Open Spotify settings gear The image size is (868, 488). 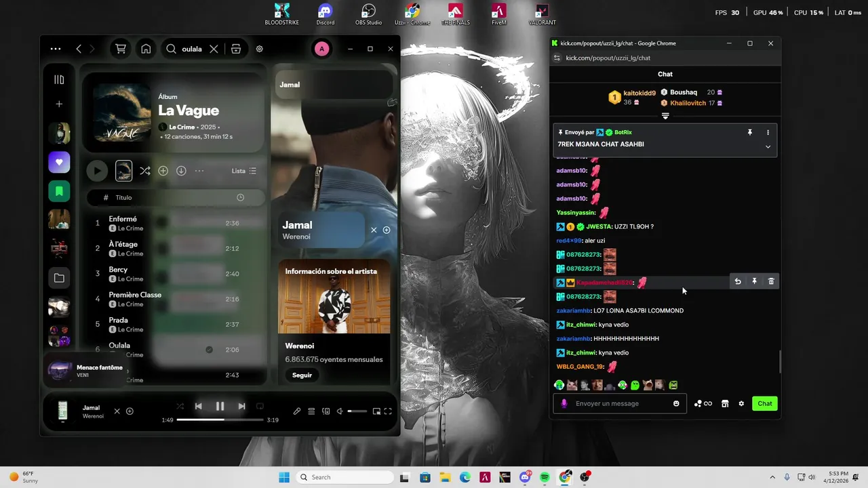click(x=259, y=49)
